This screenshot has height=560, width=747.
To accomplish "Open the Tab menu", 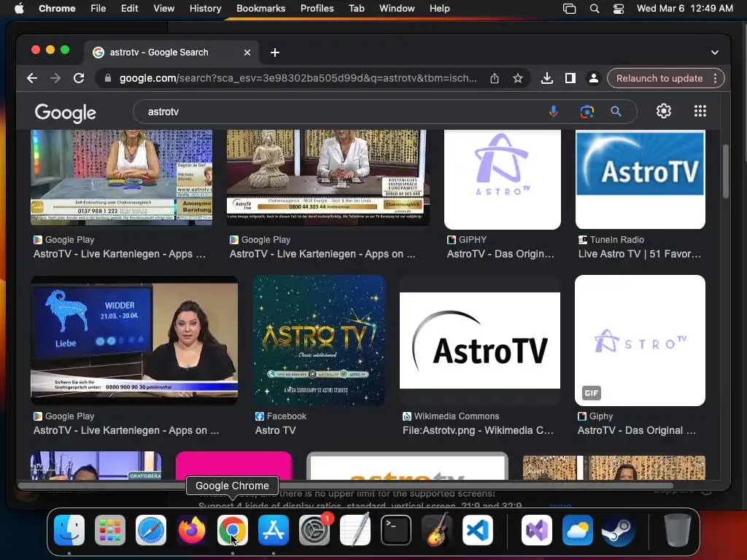I will (x=356, y=8).
